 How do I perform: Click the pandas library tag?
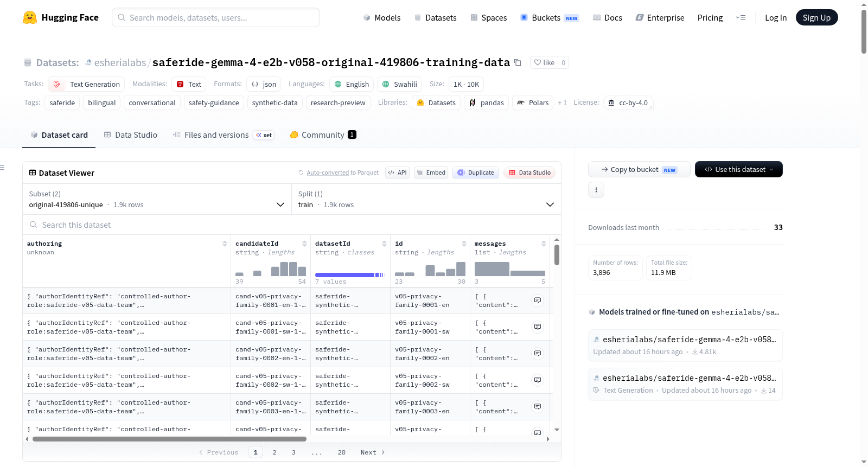click(x=486, y=103)
